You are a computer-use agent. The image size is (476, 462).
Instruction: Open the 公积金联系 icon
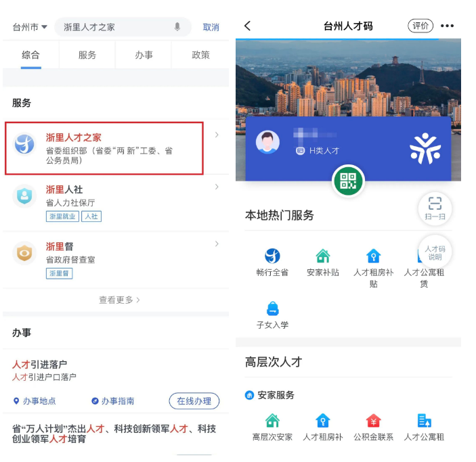click(373, 421)
